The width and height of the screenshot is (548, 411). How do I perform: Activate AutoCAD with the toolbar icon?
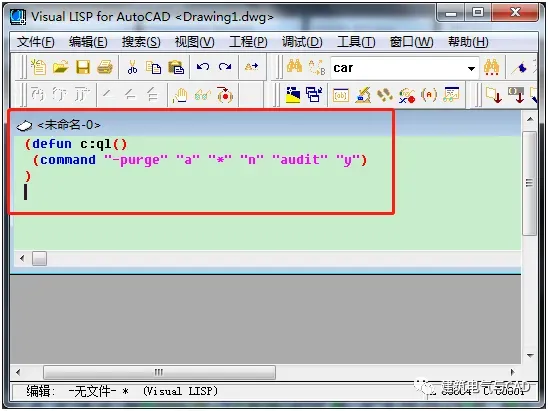293,95
